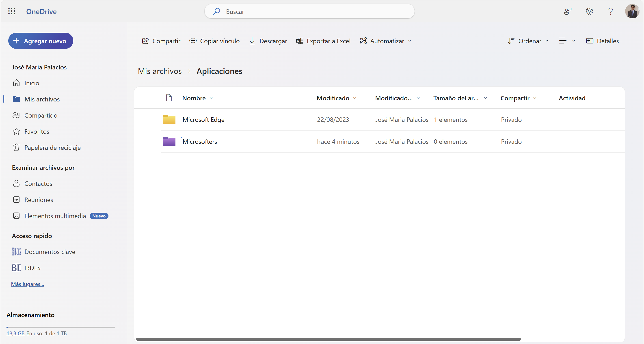The width and height of the screenshot is (644, 344).
Task: Go to Compartido in the sidebar
Action: click(x=41, y=115)
